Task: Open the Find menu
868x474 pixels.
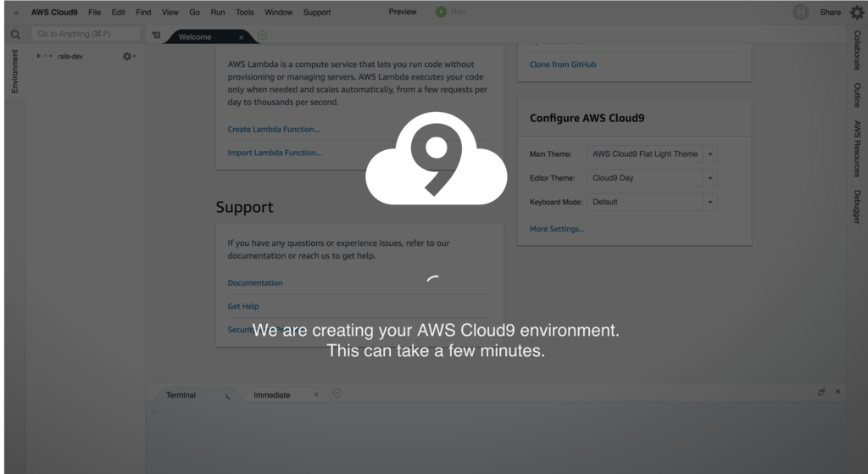Action: click(143, 12)
